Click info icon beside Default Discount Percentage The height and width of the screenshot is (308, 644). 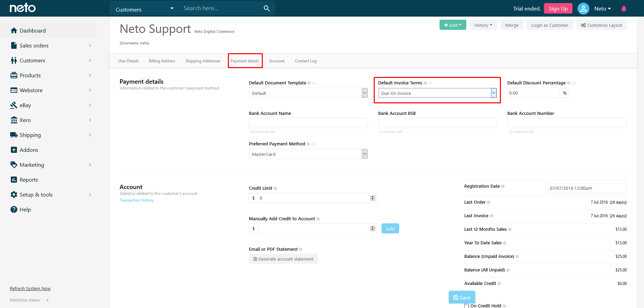569,83
